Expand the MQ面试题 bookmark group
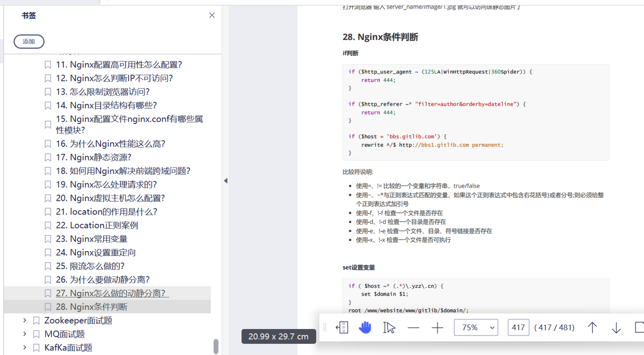Image resolution: width=644 pixels, height=355 pixels. (x=25, y=334)
